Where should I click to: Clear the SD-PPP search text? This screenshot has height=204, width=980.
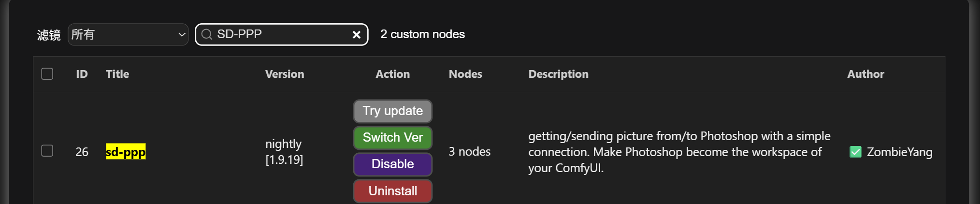coord(357,35)
